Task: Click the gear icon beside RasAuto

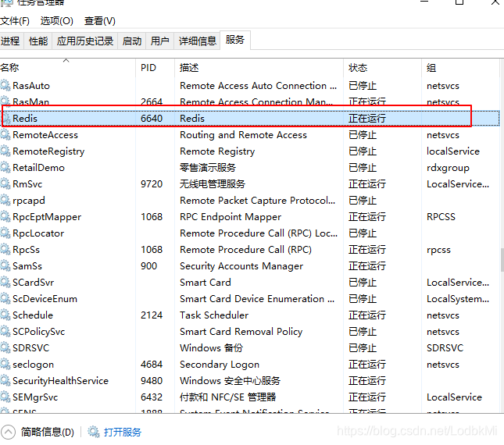Action: pyautogui.click(x=5, y=86)
